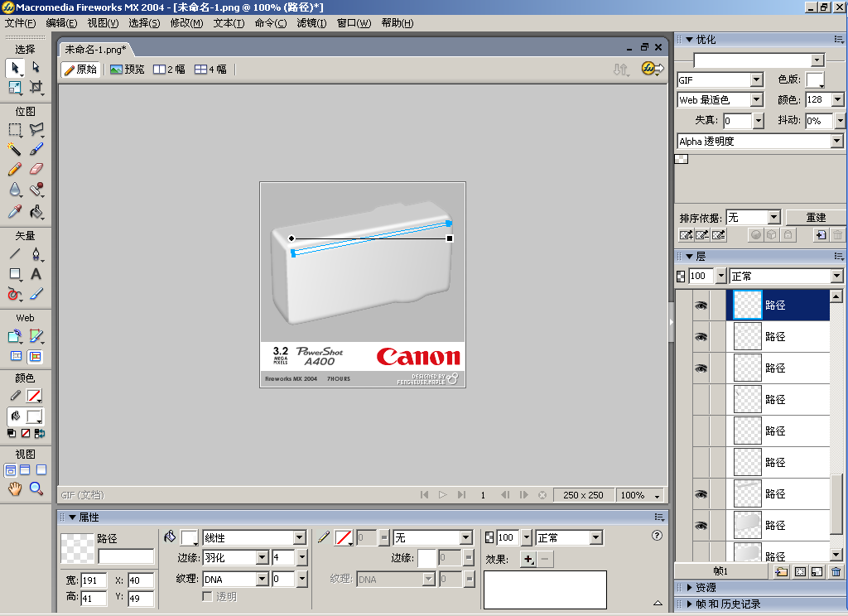Hide the highlighted 路径 layer via eye
Viewport: 848px width, 616px height.
[701, 306]
